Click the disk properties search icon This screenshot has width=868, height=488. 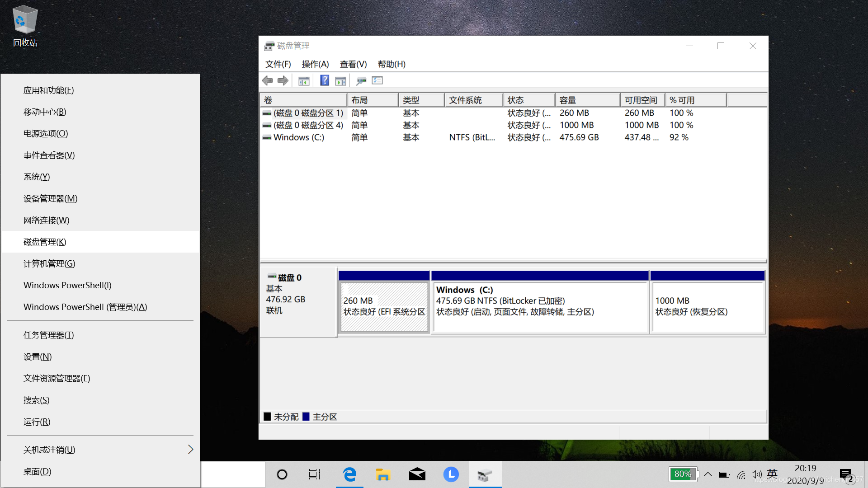[361, 81]
